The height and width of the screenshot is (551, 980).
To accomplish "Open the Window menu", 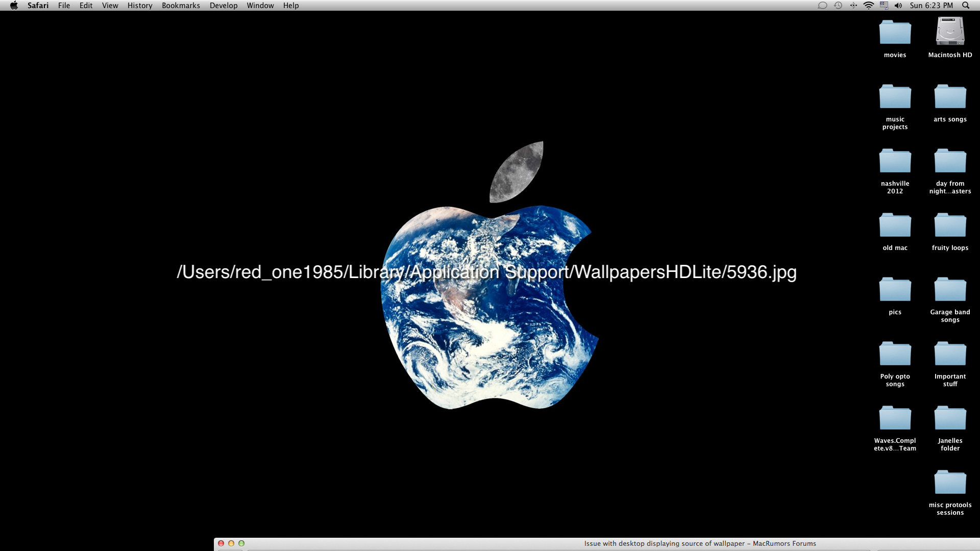I will (260, 6).
